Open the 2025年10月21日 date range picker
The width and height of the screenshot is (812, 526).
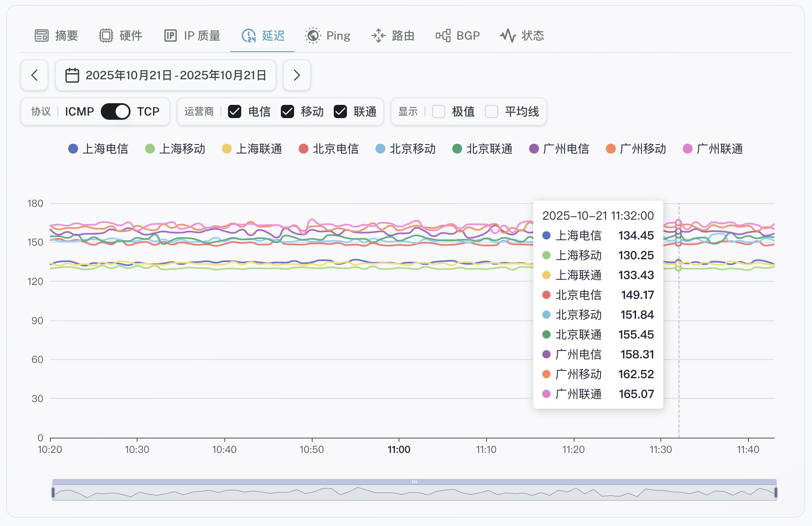tap(176, 75)
